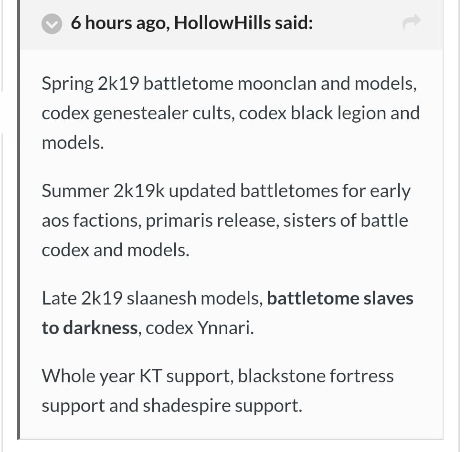This screenshot has width=476, height=452.
Task: Click the bold 'to darkness' text
Action: [90, 328]
